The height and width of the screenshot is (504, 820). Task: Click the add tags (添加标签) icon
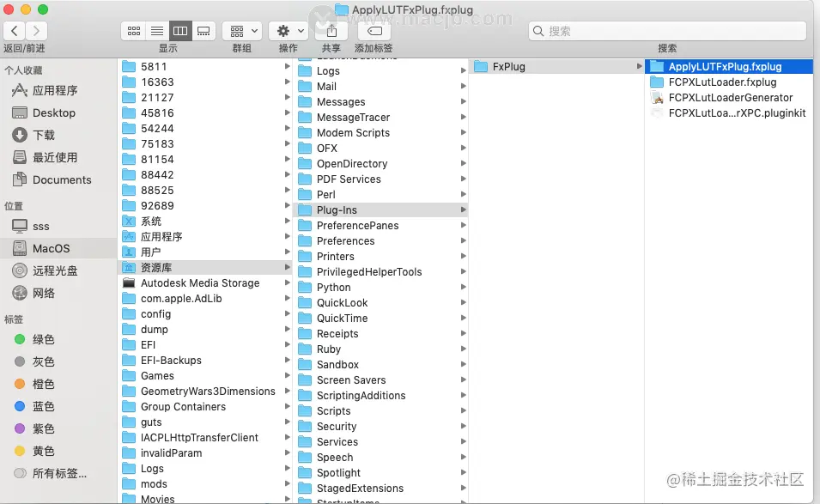[374, 31]
